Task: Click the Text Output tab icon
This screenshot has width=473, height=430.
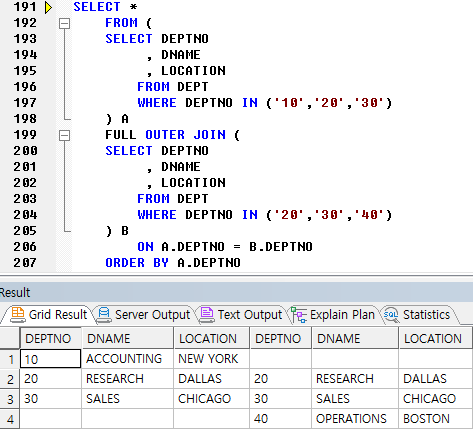Action: pos(206,315)
